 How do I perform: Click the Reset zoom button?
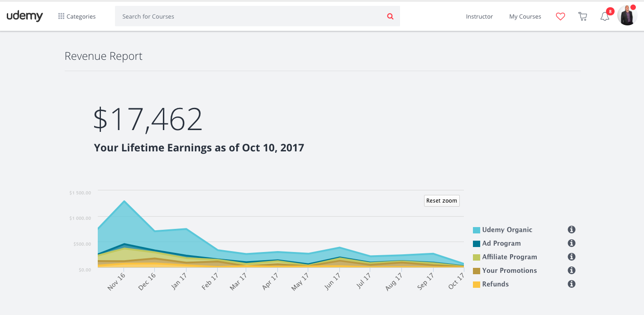pos(441,200)
